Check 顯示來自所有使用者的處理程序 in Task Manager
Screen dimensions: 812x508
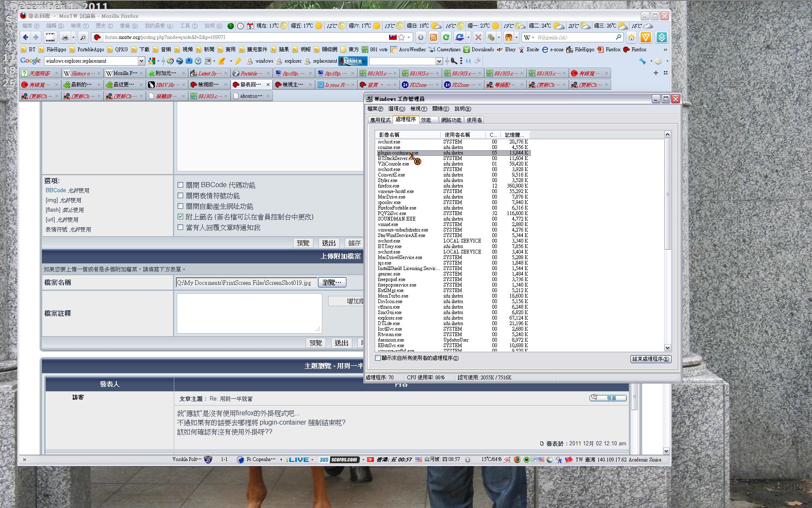(378, 358)
